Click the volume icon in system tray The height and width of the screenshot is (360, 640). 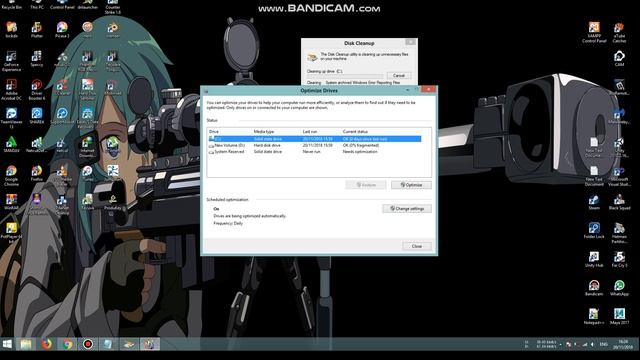[592, 344]
